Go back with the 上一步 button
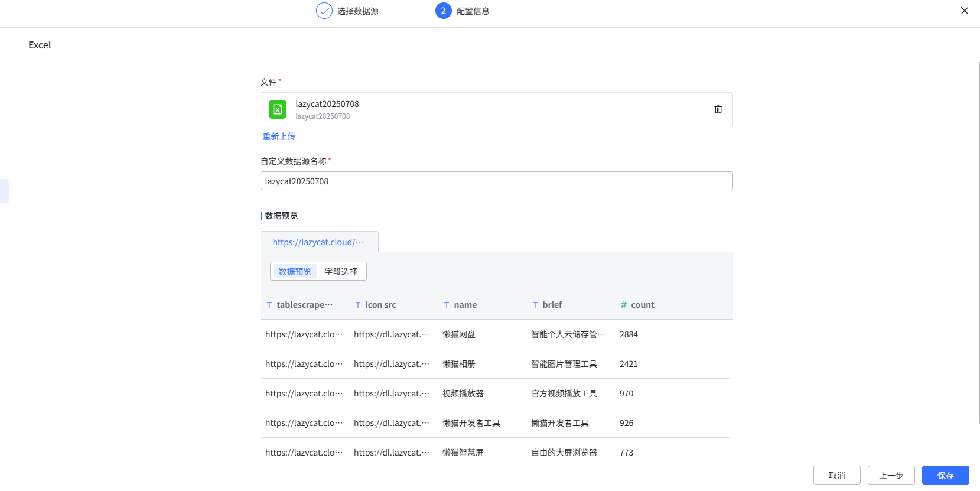 point(891,475)
